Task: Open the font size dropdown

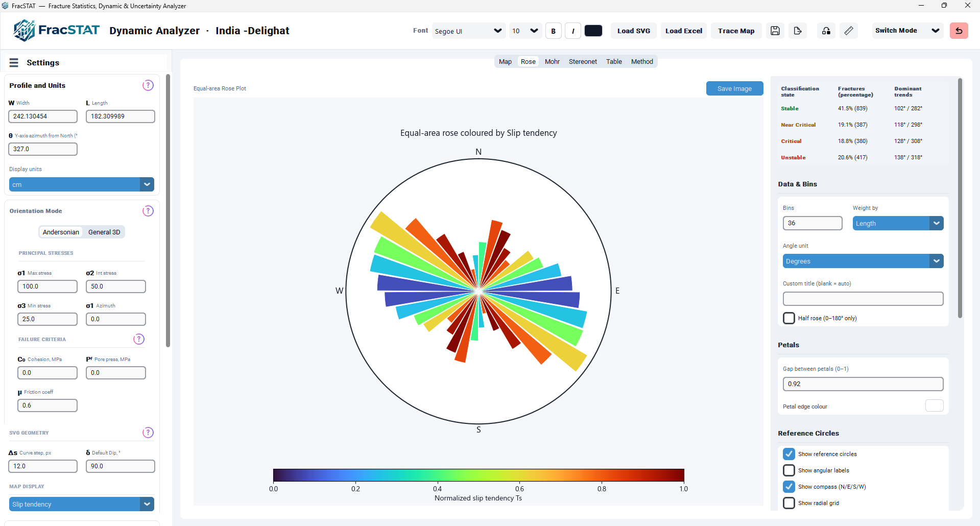Action: (525, 31)
